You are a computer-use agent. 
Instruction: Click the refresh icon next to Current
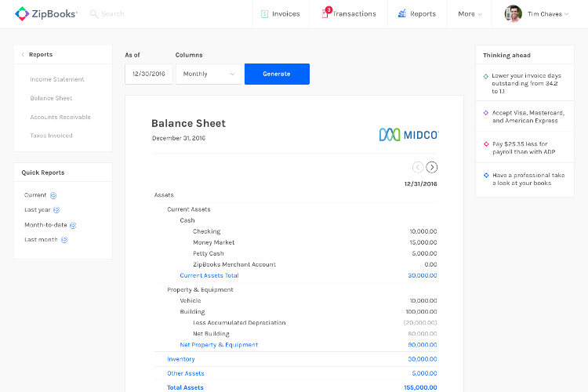tap(53, 195)
